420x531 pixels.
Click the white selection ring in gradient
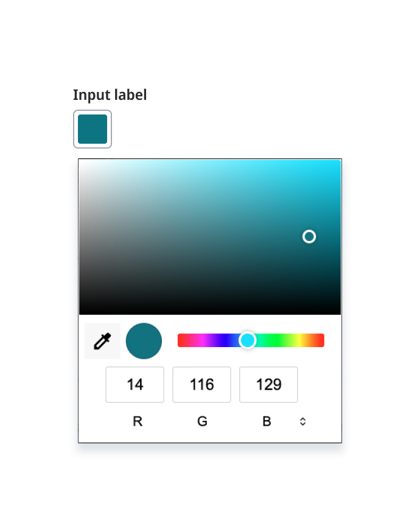[x=309, y=237]
